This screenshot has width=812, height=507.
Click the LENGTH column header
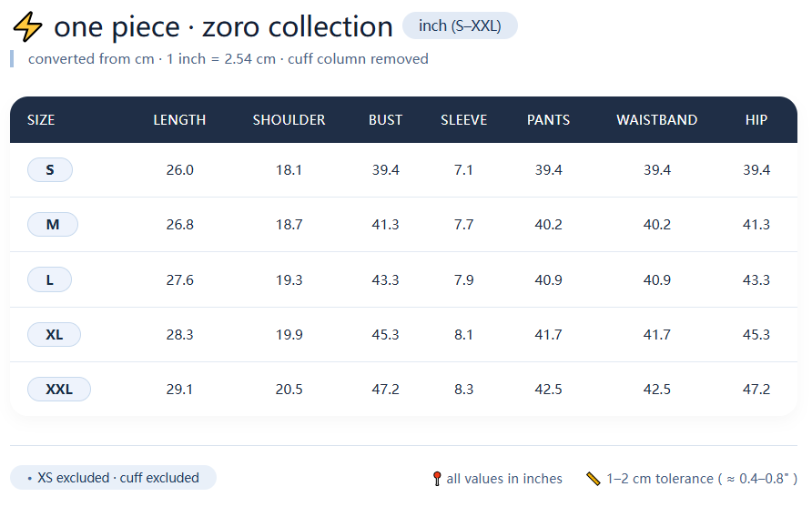click(x=179, y=120)
